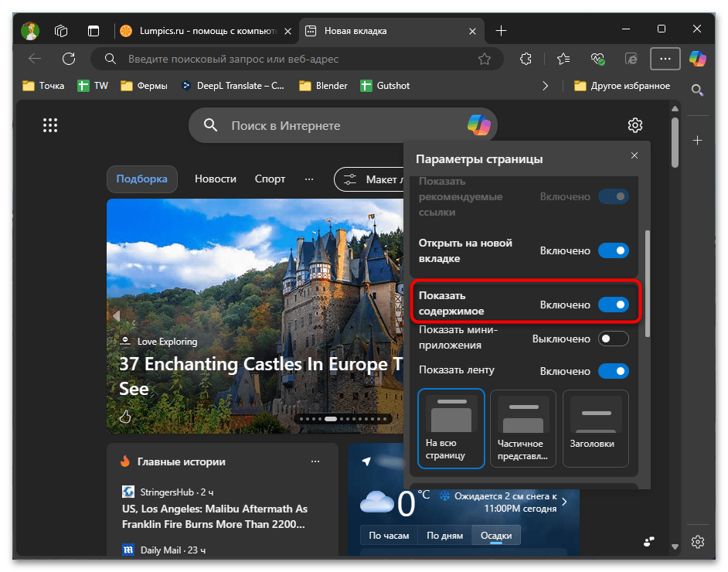
Task: Open the apps grid launcher icon
Action: click(50, 125)
